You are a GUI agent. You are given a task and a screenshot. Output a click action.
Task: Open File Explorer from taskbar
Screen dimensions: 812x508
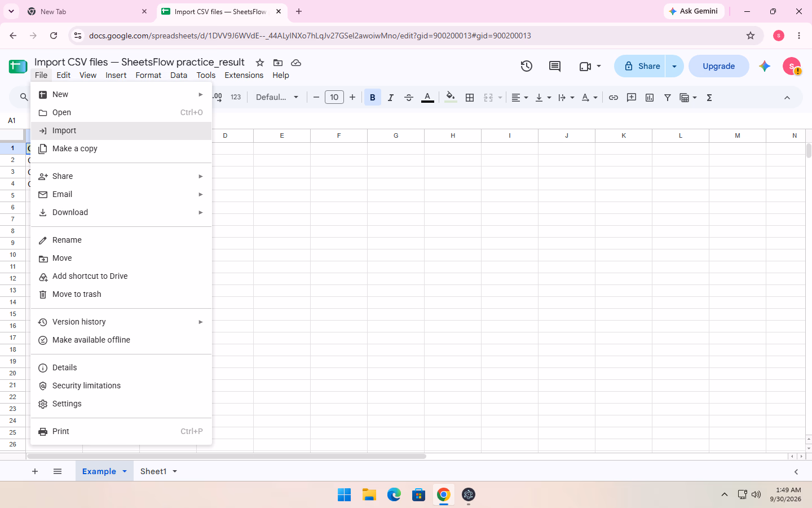pos(369,495)
